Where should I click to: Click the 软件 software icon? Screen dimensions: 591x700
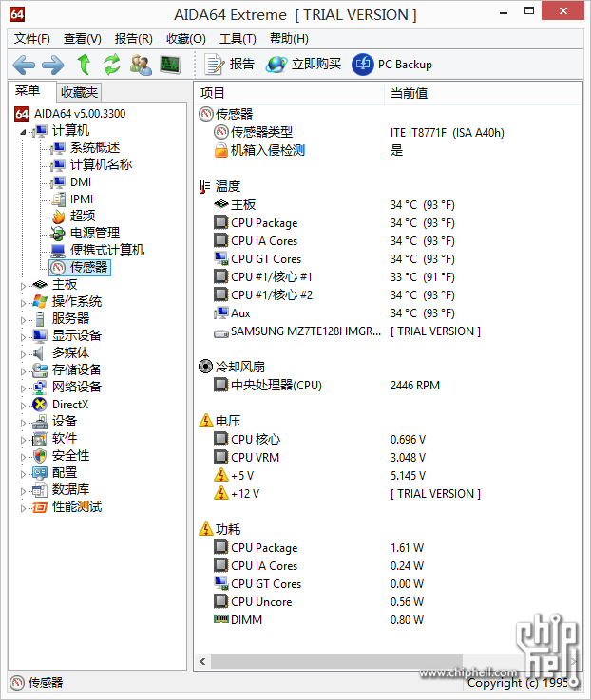coord(40,439)
